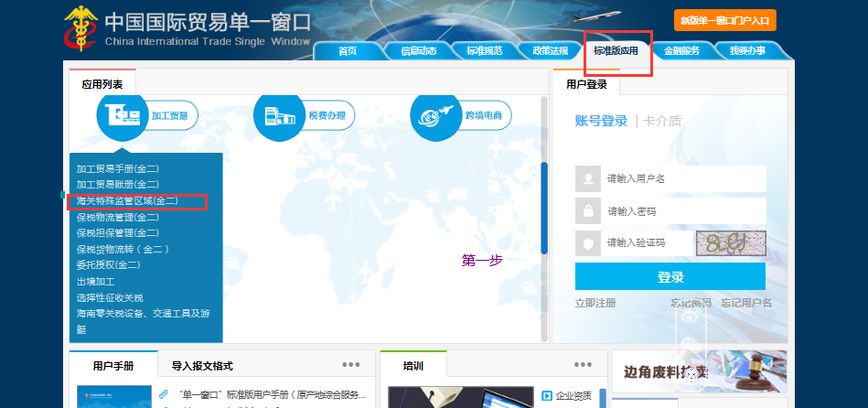The image size is (868, 408).
Task: Select the 用户手册 tab
Action: [113, 366]
